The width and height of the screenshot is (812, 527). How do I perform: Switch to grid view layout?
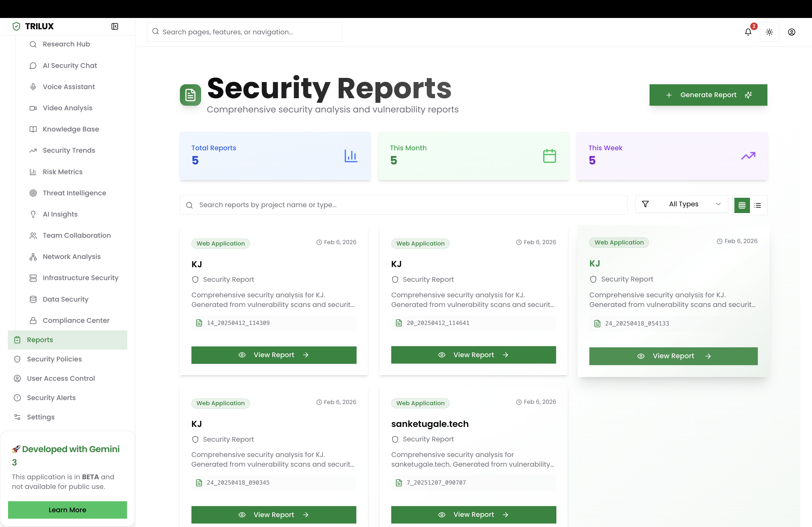coord(742,205)
